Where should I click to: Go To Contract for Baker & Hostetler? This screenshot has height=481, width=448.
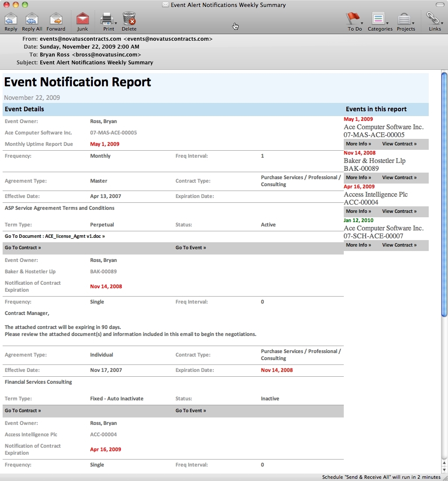[x=23, y=410]
